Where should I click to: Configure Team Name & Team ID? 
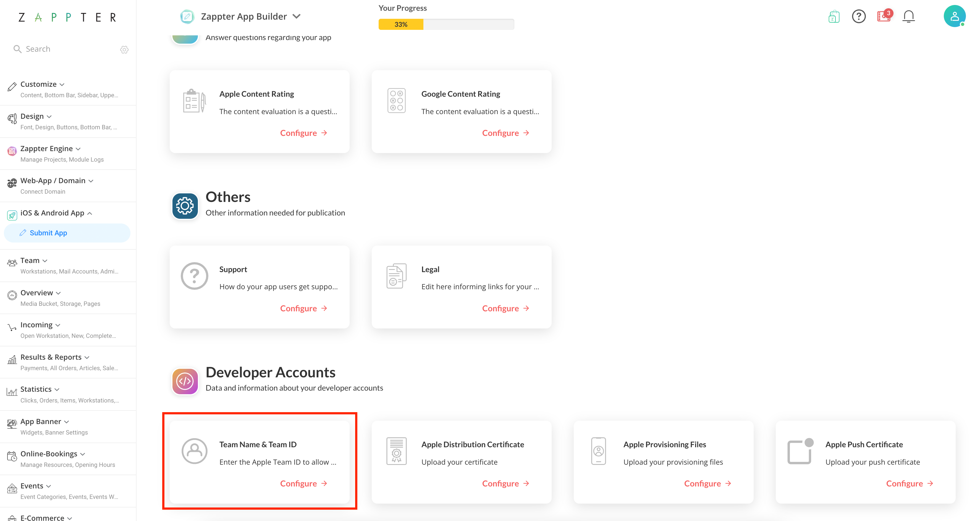[x=303, y=484]
